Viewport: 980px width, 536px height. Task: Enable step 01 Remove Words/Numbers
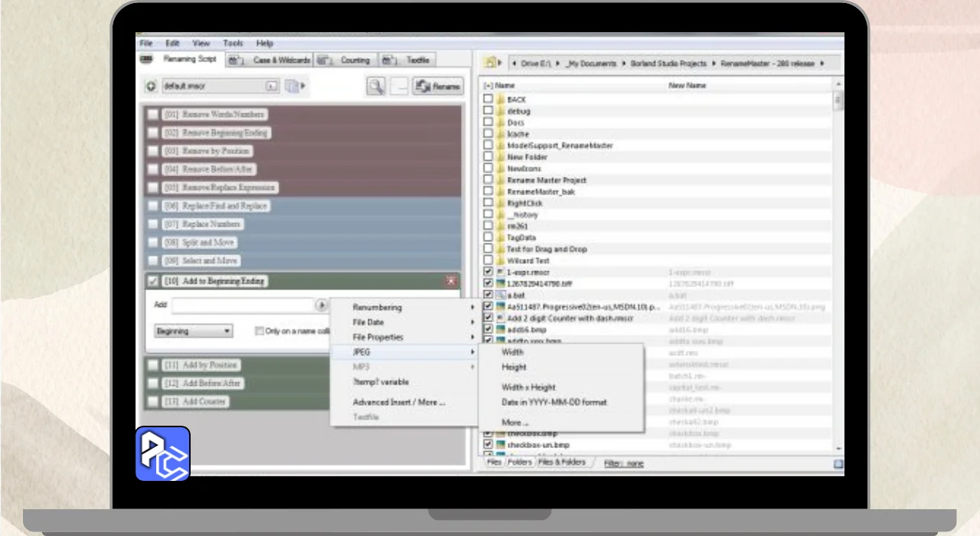point(153,114)
